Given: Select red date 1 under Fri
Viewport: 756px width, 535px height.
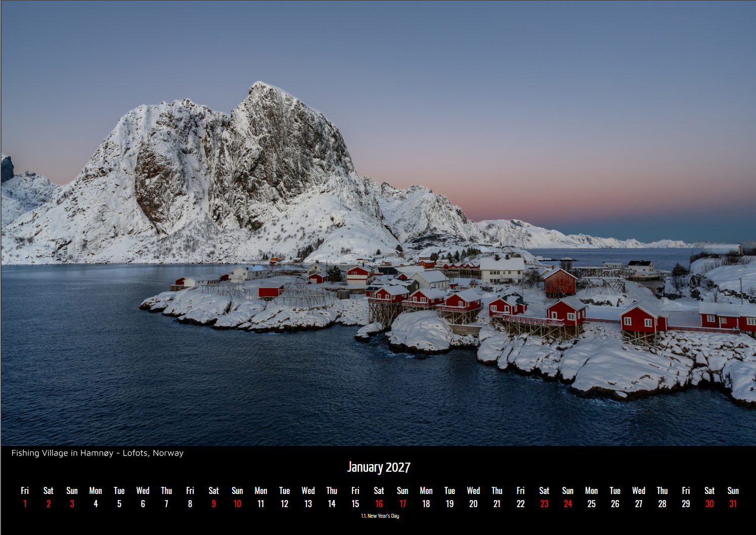Looking at the screenshot, I should click(25, 504).
